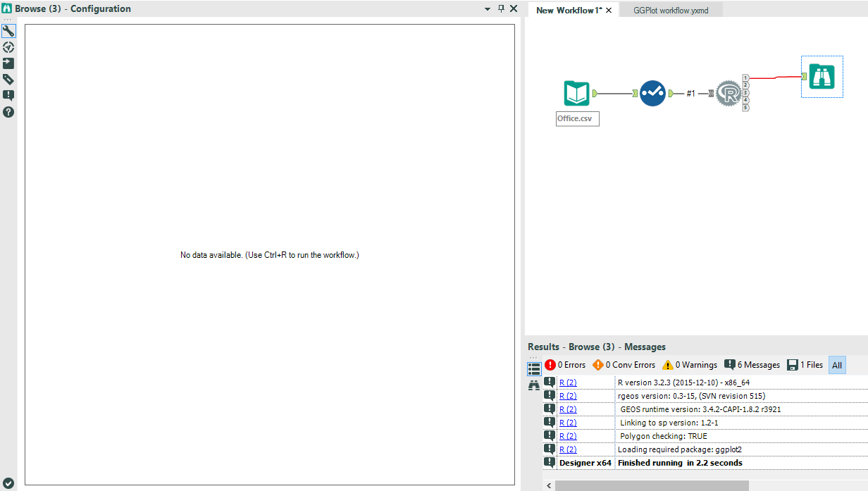The width and height of the screenshot is (868, 491).
Task: Click the Input Data tool's green output anchor
Action: 595,93
